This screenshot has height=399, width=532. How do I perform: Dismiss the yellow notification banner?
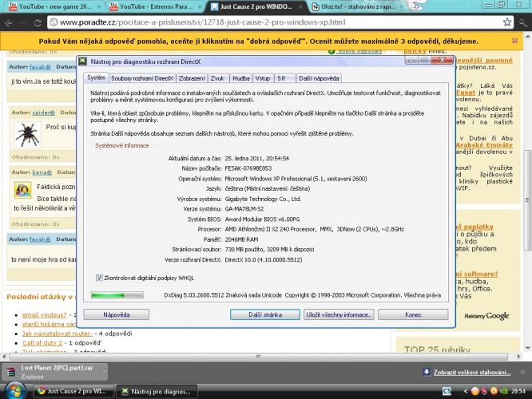coord(514,41)
